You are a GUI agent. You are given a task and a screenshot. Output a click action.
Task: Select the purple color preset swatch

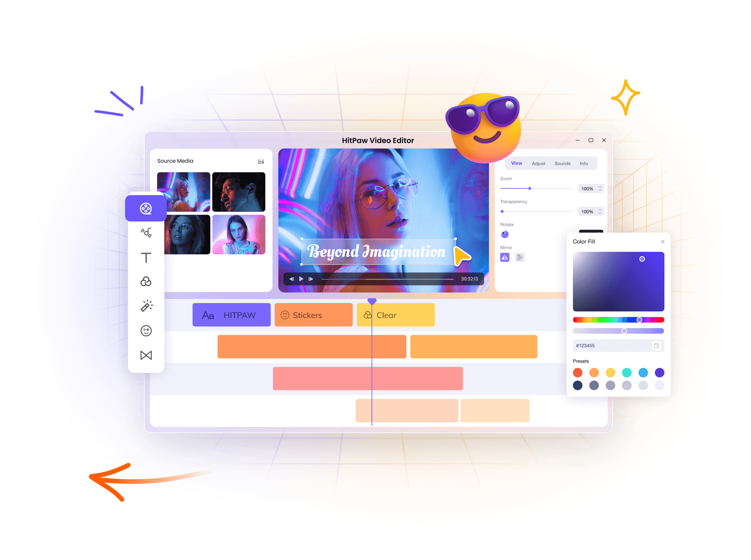(x=660, y=372)
